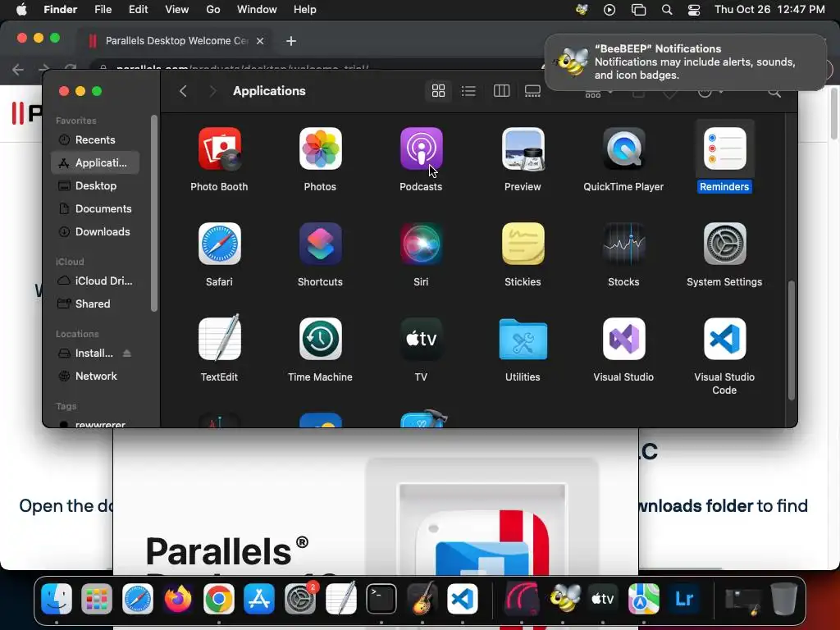The image size is (840, 630).
Task: Open Maps from the Dock
Action: [x=643, y=598]
